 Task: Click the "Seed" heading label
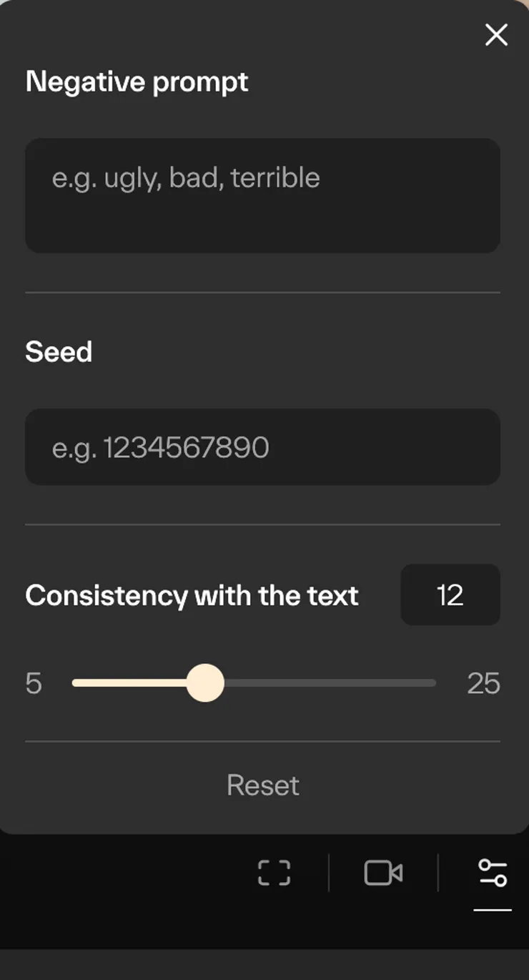59,352
